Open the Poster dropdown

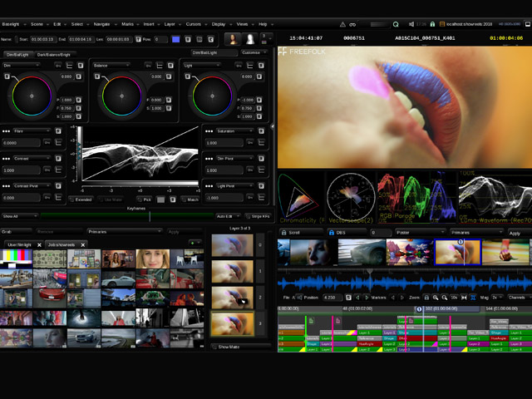click(x=420, y=233)
